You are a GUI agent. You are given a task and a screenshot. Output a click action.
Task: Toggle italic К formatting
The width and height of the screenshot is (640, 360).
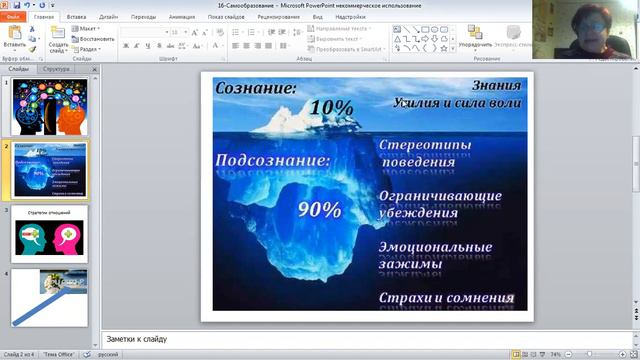click(137, 46)
